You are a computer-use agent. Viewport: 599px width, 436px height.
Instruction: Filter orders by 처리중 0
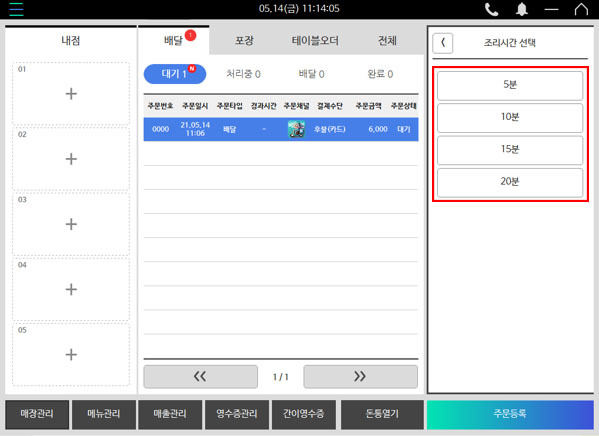pyautogui.click(x=243, y=74)
